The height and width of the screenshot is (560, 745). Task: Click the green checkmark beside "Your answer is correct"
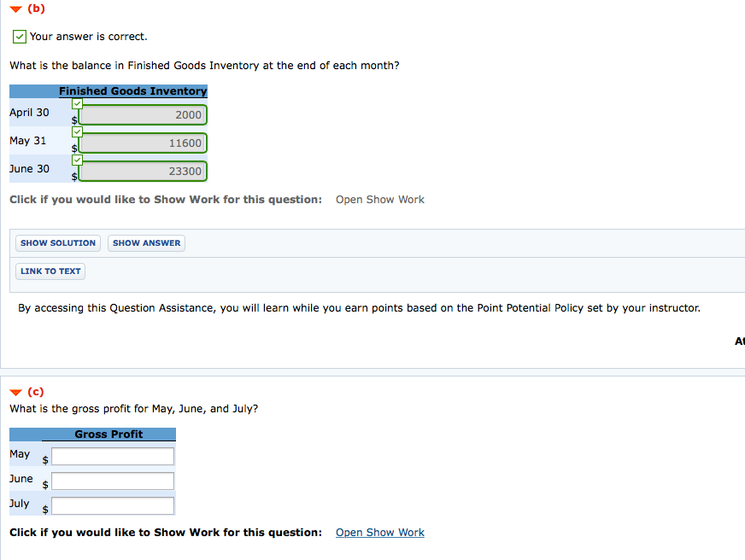pos(19,37)
